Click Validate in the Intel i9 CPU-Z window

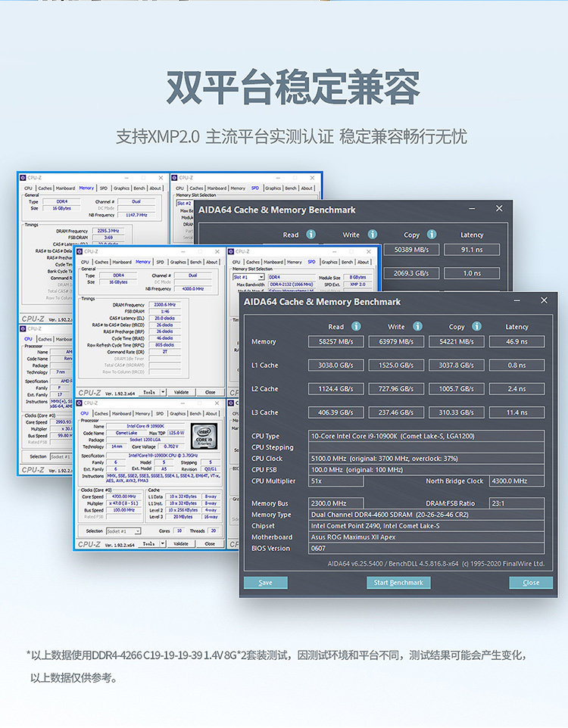click(x=181, y=543)
